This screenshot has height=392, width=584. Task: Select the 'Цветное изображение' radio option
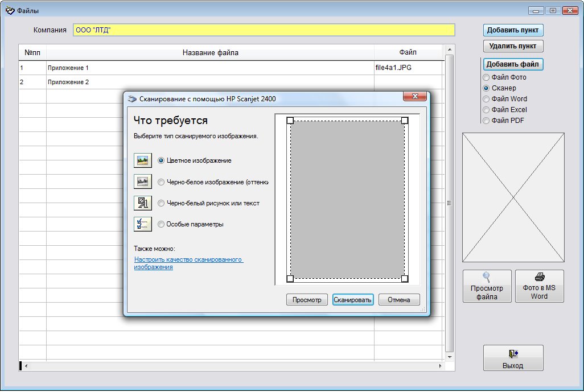(x=161, y=161)
